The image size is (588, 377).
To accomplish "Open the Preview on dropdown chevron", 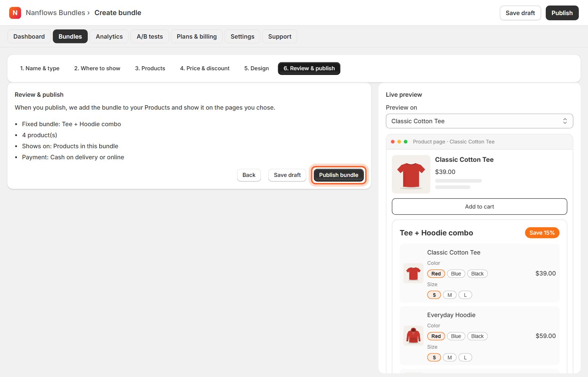I will coord(565,121).
